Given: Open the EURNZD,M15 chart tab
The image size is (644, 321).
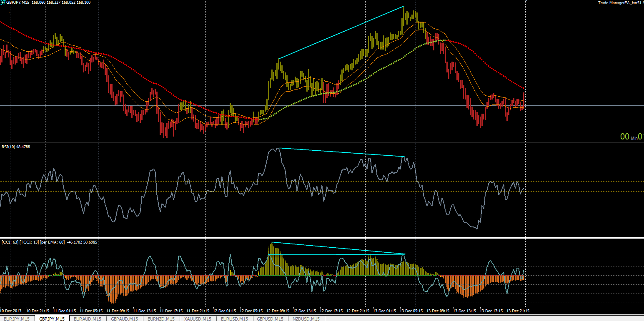Looking at the screenshot, I should pyautogui.click(x=161, y=319).
